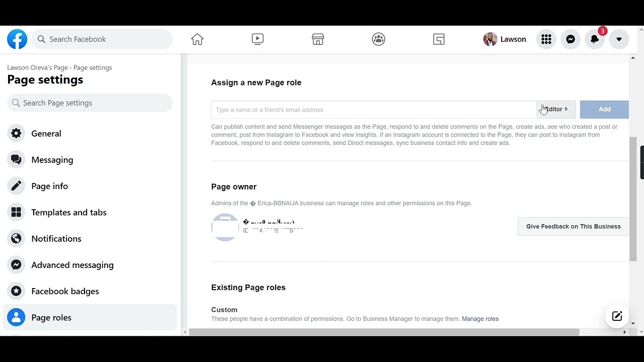Click the page owner business avatar
644x362 pixels.
pyautogui.click(x=225, y=227)
